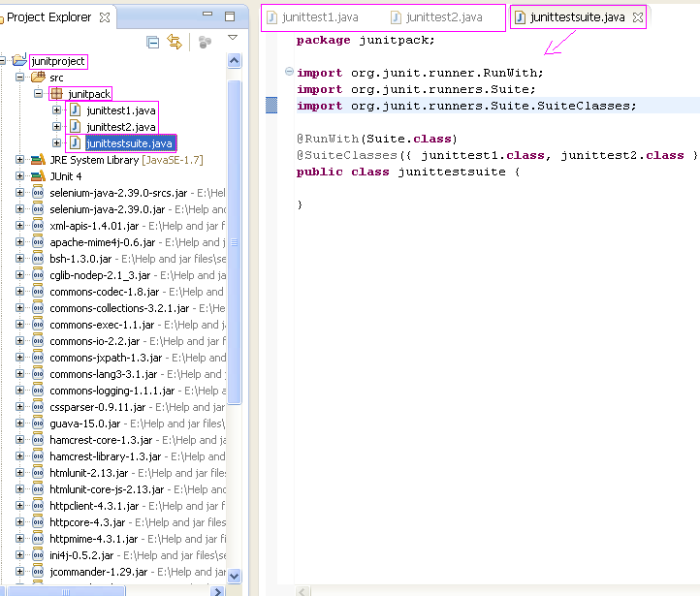Close the junittestsuite.java editor tab
Screen dimensions: 700x596
click(x=638, y=17)
